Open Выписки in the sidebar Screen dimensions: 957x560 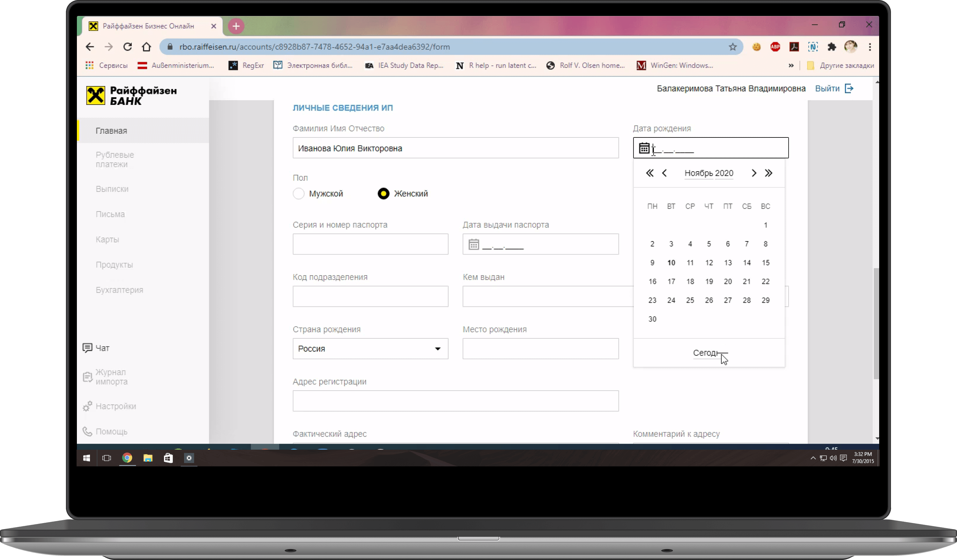[x=112, y=189]
